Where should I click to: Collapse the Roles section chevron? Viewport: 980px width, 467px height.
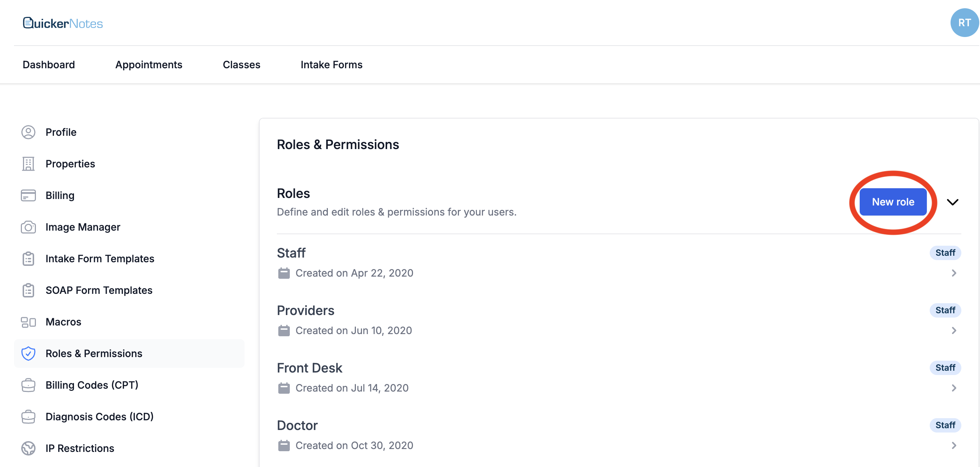(952, 202)
